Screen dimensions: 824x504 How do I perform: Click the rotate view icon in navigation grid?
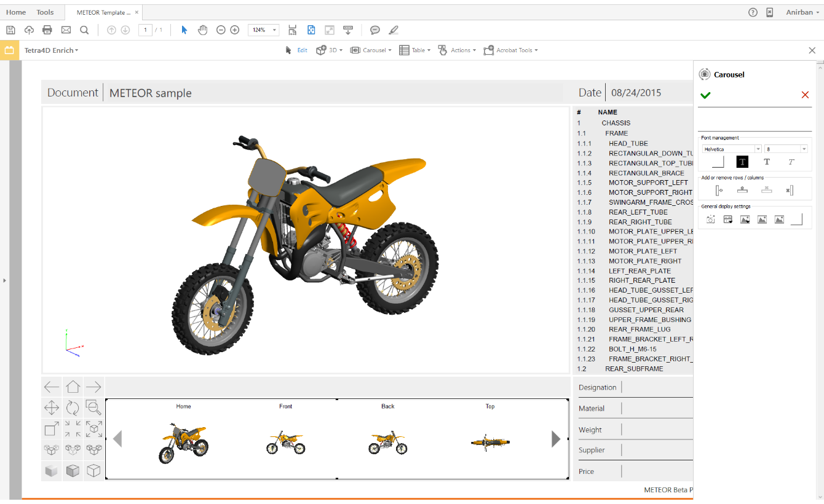tap(73, 408)
